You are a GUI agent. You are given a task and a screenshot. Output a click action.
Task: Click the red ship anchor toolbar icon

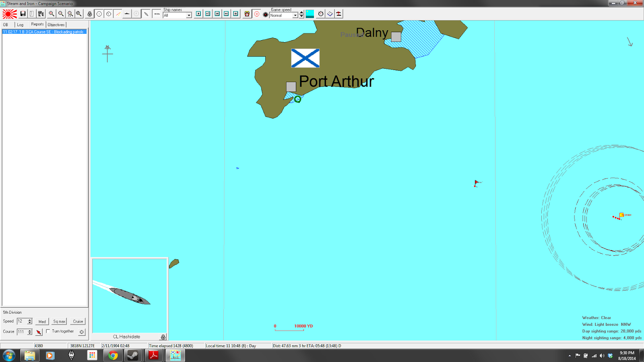coord(339,14)
